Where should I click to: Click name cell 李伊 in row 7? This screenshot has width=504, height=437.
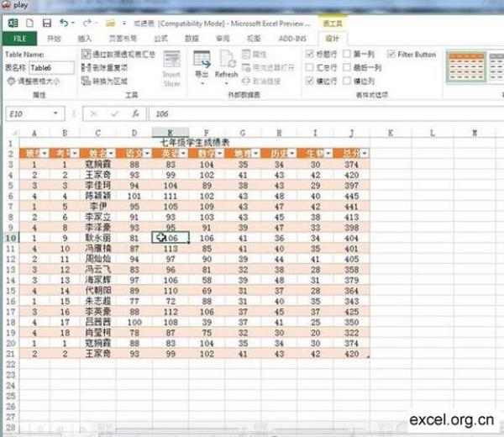pos(98,207)
